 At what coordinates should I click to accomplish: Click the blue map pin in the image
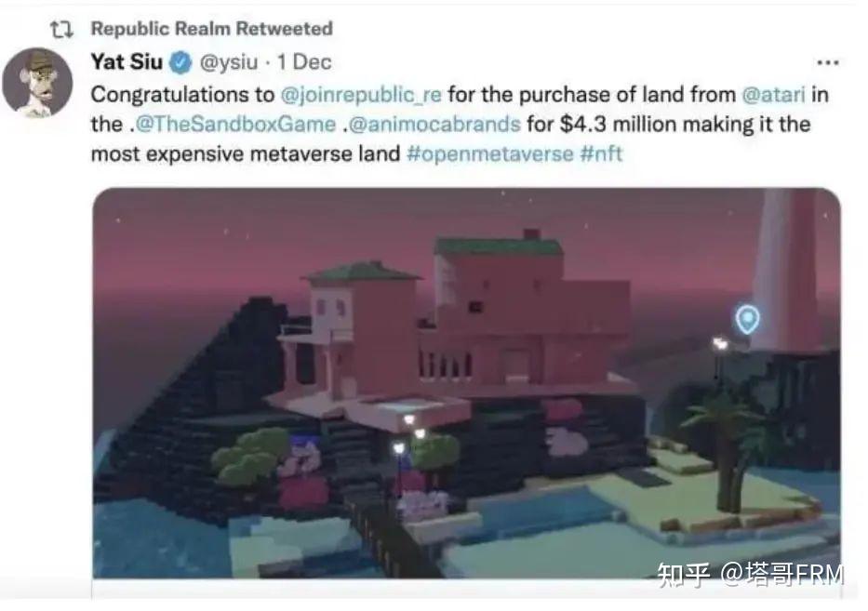(747, 319)
